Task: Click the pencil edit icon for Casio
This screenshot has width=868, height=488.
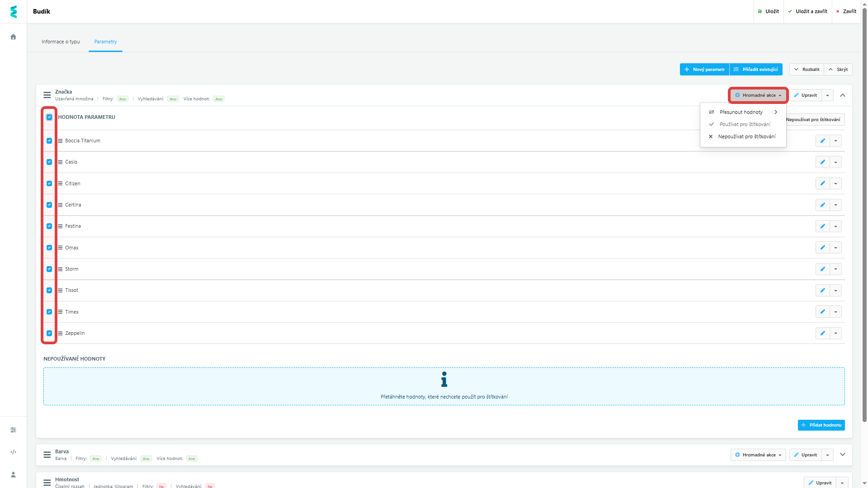Action: click(822, 162)
